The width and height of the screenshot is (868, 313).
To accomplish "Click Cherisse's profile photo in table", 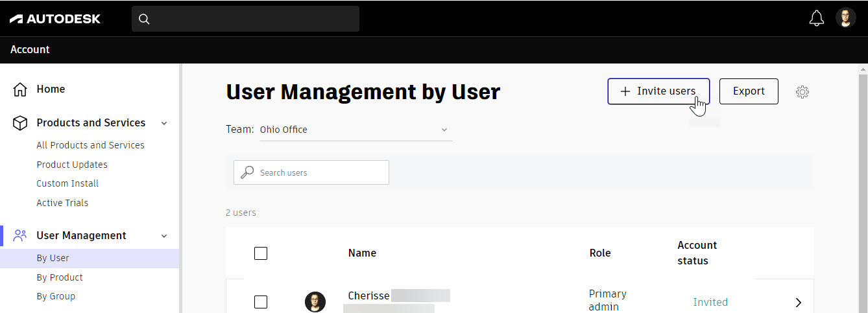I will 315,302.
